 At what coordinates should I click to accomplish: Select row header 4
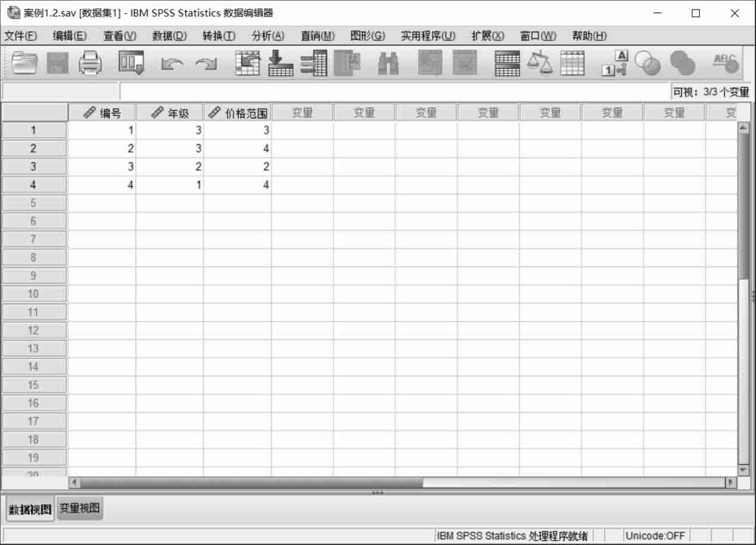pyautogui.click(x=33, y=185)
